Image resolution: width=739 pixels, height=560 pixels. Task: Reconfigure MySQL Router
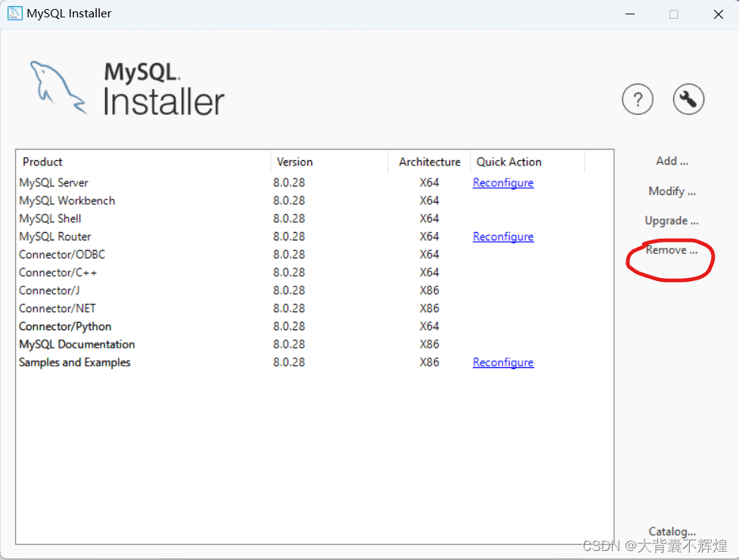pos(503,237)
